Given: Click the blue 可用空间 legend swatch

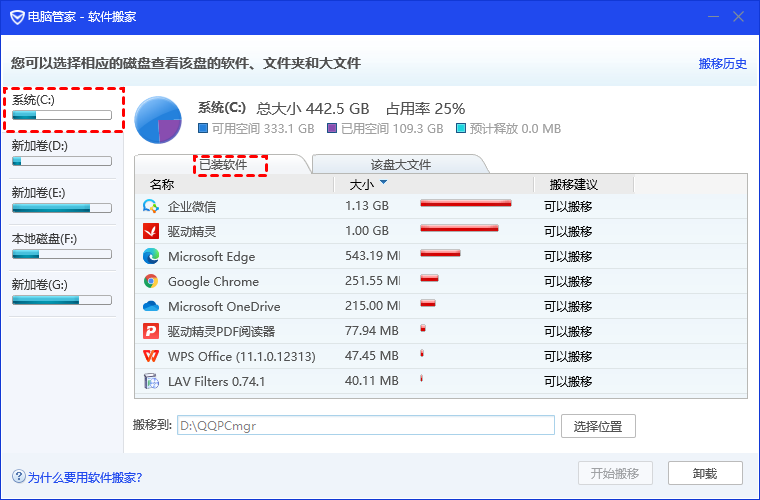Looking at the screenshot, I should point(203,128).
